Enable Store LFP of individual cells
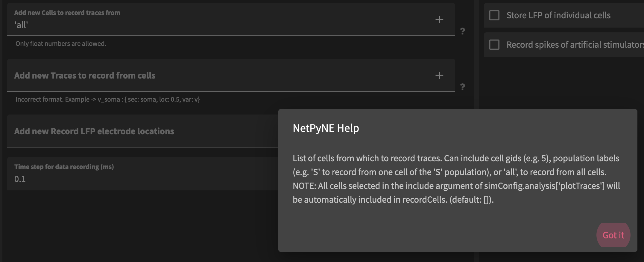This screenshot has height=262, width=644. point(494,15)
